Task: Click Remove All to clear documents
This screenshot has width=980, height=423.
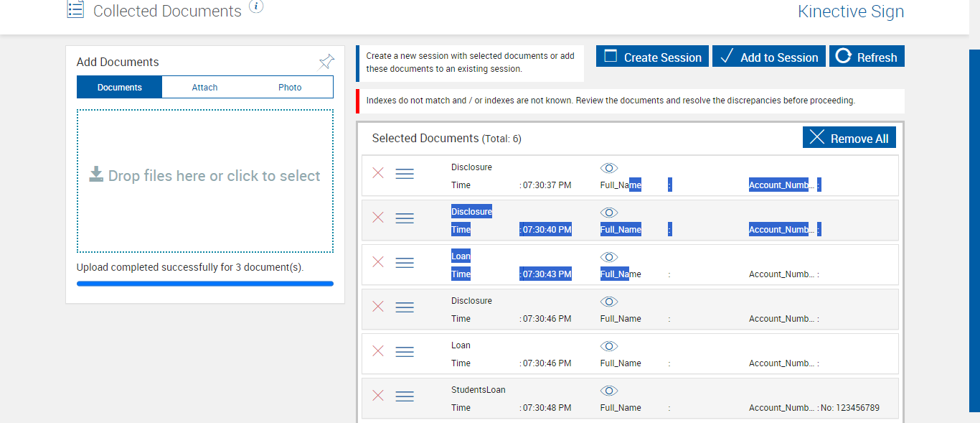Action: tap(849, 138)
